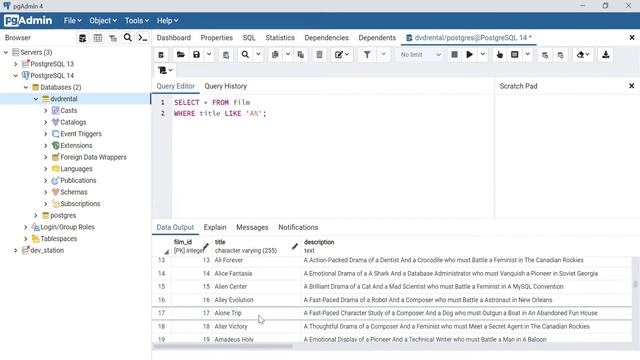Switch to the Properties tab
Viewport: 640px width, 360px height.
tap(216, 38)
